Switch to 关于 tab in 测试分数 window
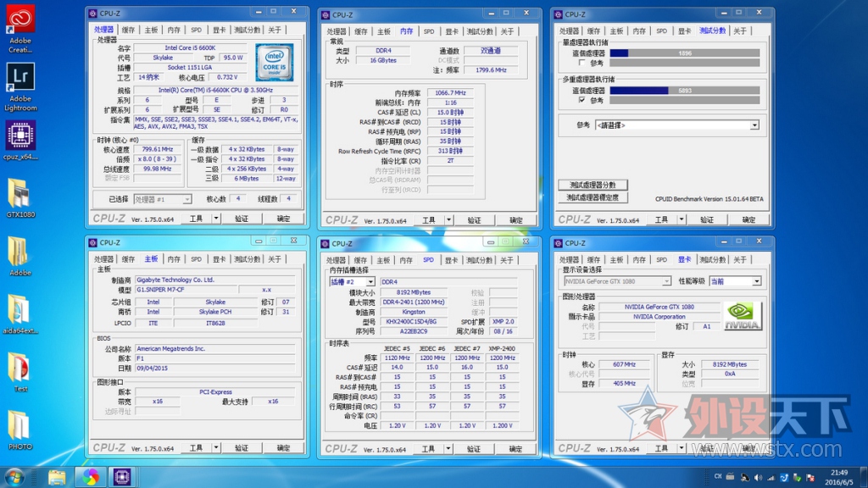Viewport: 868px width, 488px height. tap(740, 31)
